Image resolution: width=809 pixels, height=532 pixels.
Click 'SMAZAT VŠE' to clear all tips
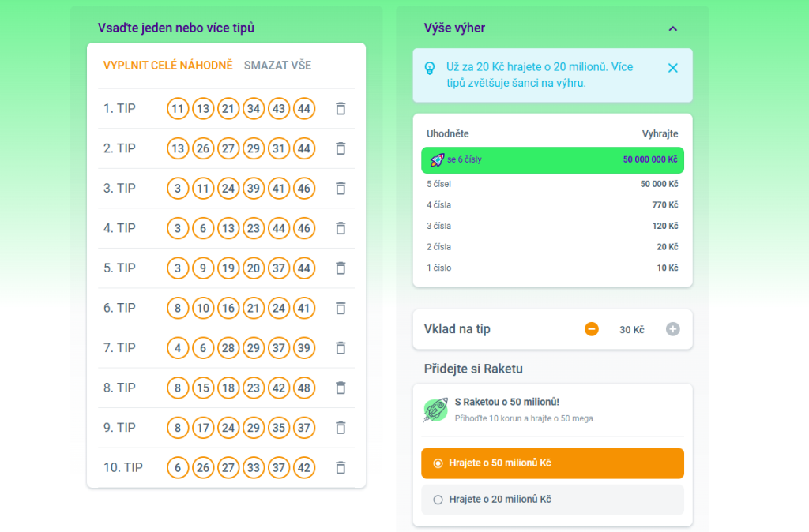[277, 66]
